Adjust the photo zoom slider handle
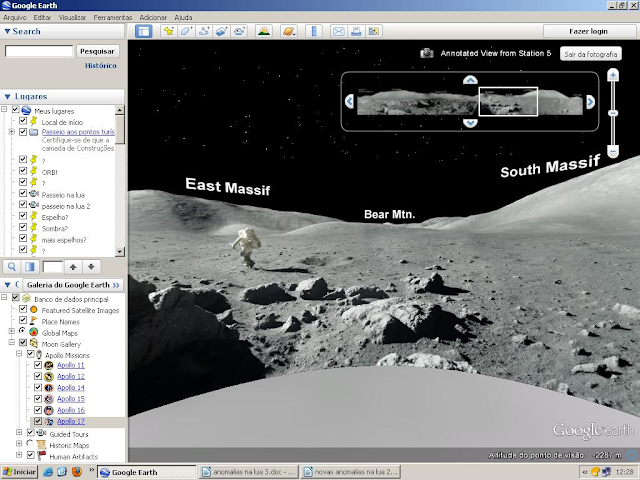The width and height of the screenshot is (640, 480). tap(613, 113)
